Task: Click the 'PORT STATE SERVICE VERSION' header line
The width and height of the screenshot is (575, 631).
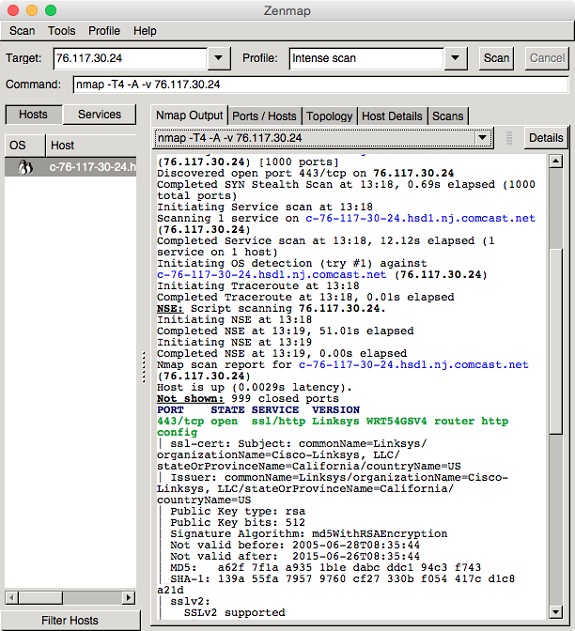Action: point(258,410)
